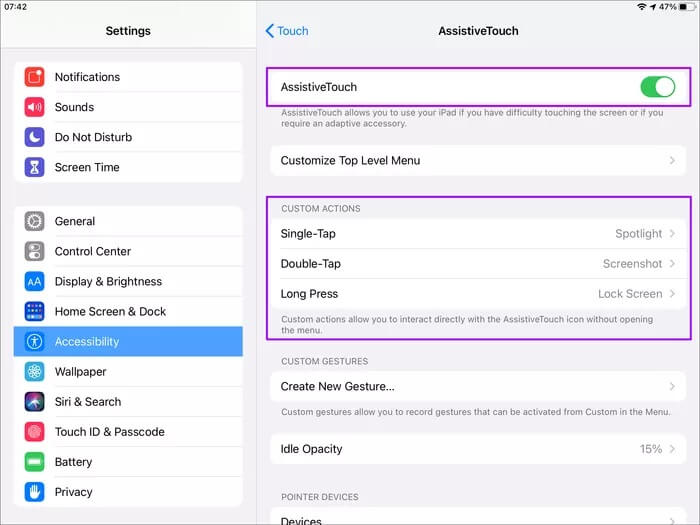Tap the Siri & Search icon
This screenshot has height=525, width=700.
[35, 402]
